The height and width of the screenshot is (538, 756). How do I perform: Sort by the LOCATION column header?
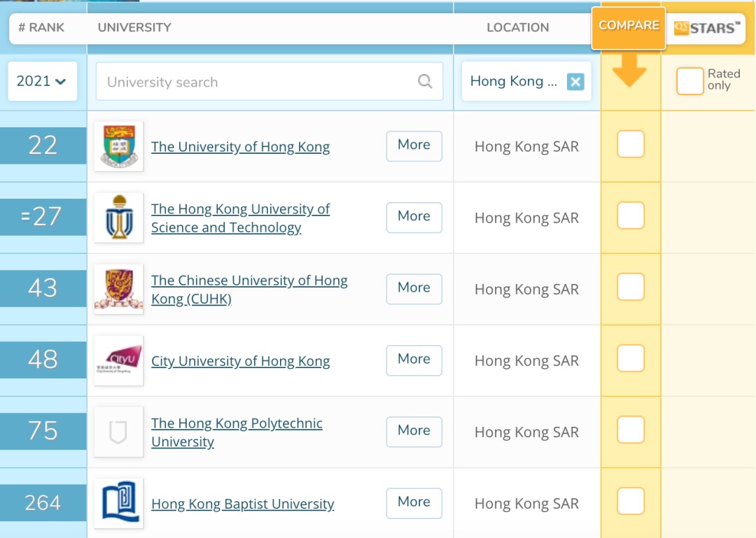518,27
